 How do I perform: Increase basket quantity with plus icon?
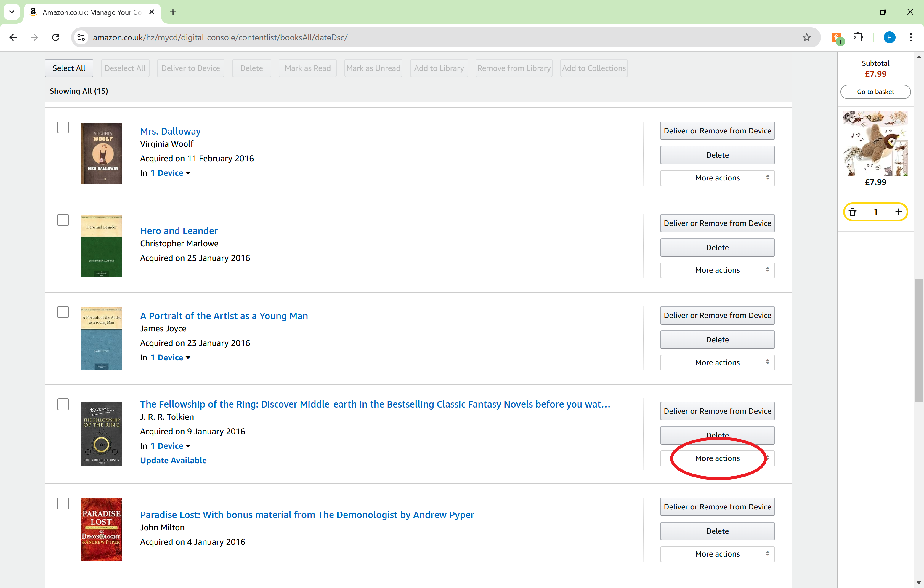click(x=899, y=212)
